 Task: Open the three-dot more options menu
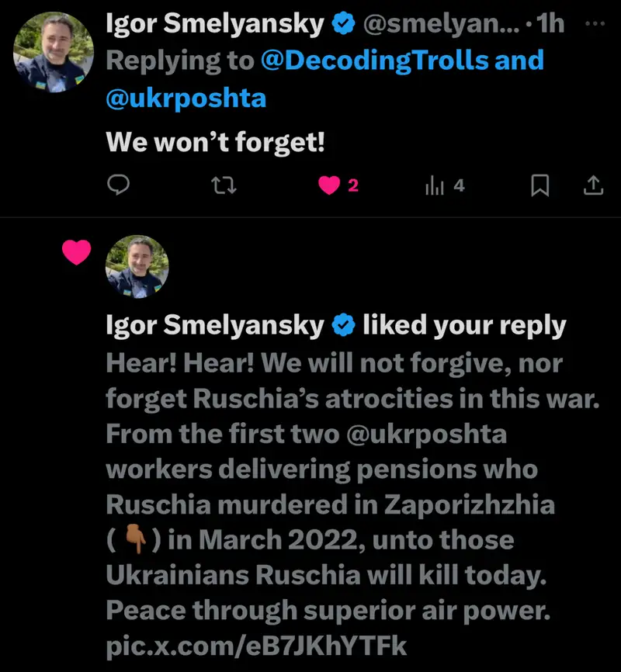click(593, 23)
